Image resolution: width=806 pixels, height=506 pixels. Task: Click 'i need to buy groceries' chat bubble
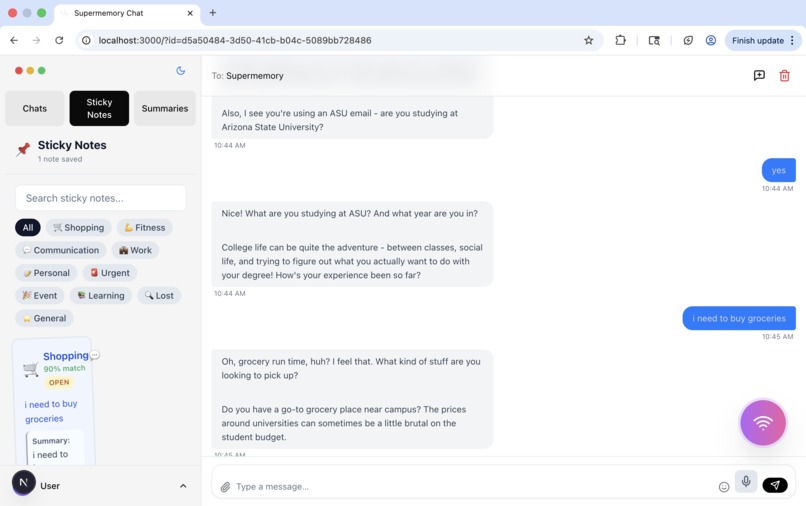[739, 318]
